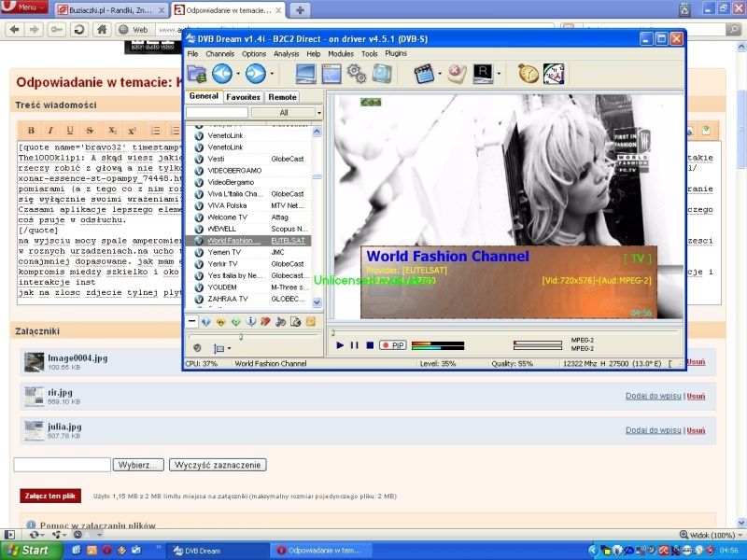Click the minus button under channel list
The image size is (747, 560).
pos(191,321)
